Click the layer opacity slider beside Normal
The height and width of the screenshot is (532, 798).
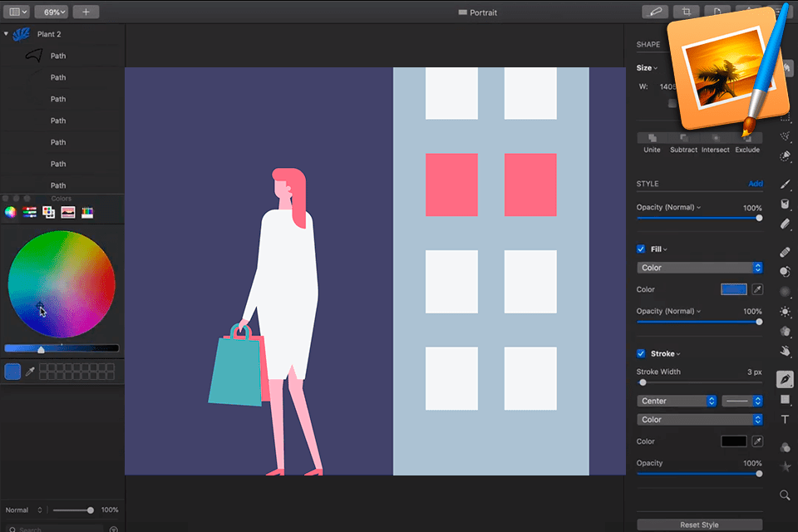click(x=73, y=510)
